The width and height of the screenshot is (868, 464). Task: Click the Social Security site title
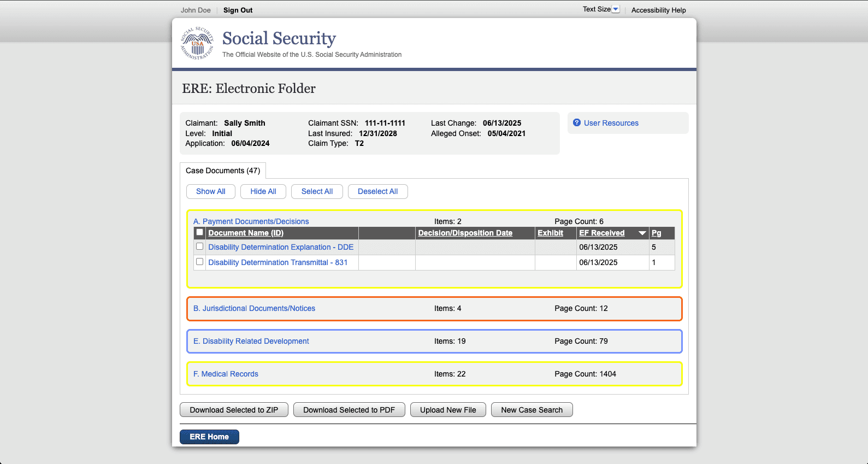point(279,38)
